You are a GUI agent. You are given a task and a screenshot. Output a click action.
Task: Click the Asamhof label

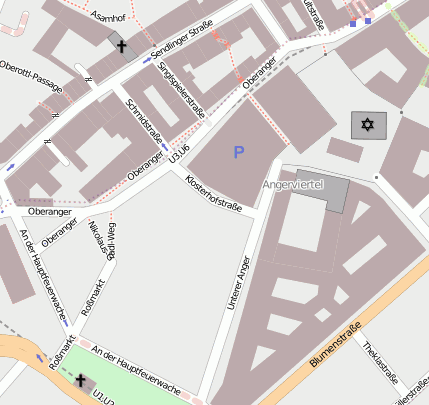point(108,16)
